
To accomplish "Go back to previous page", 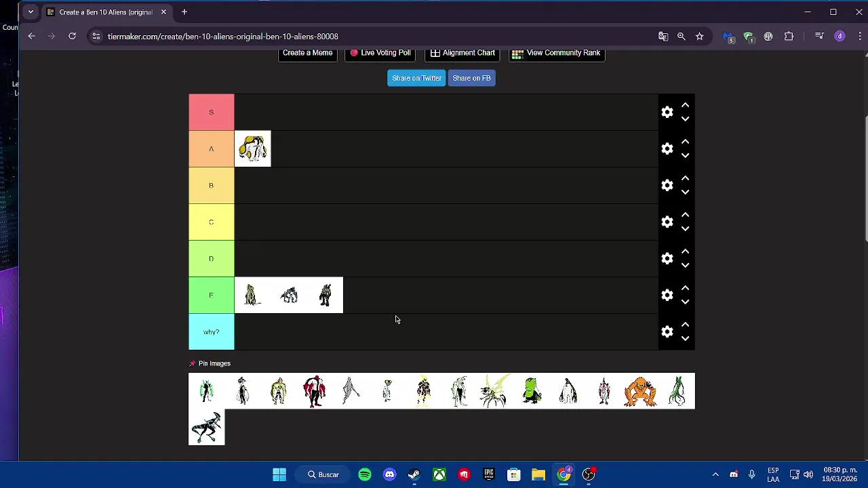I will (31, 36).
